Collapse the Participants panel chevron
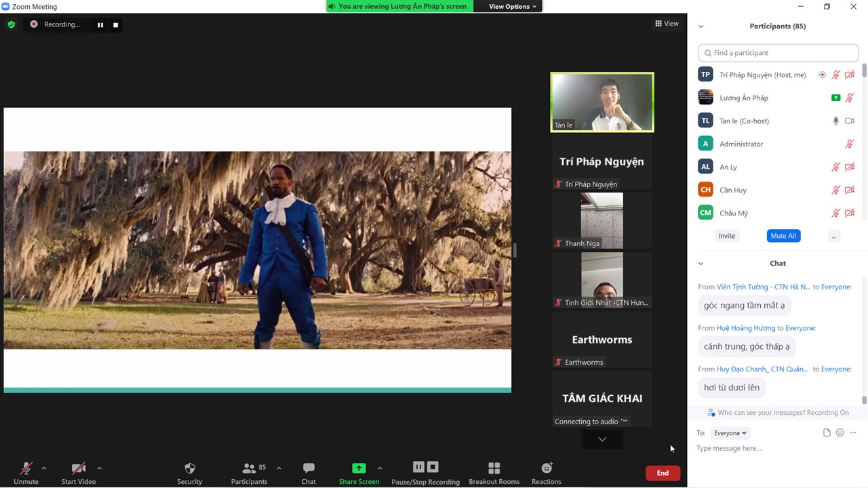 701,26
